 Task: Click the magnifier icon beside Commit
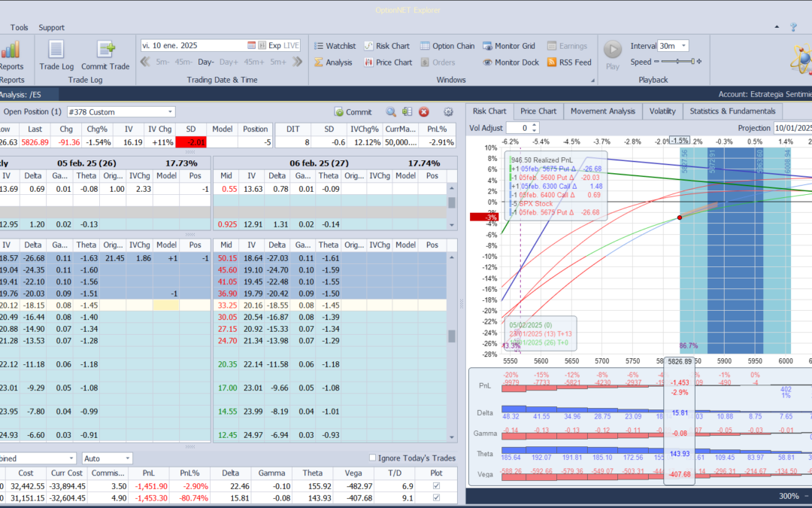(391, 112)
